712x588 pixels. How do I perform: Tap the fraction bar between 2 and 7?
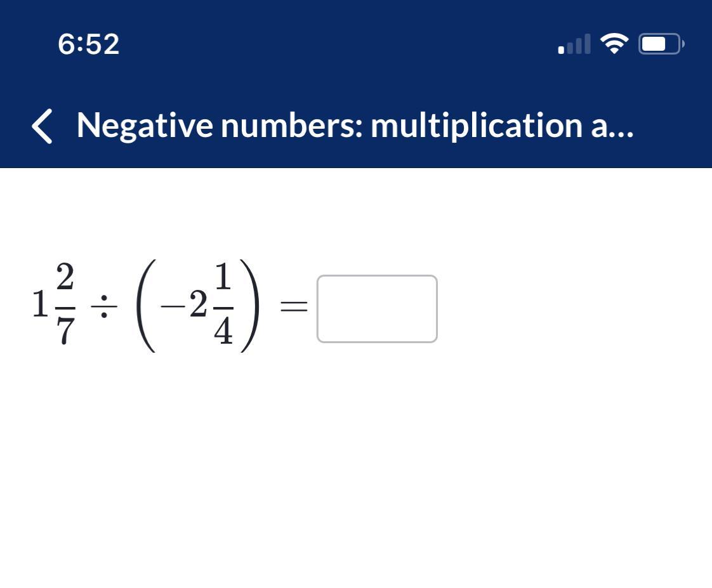[x=65, y=308]
